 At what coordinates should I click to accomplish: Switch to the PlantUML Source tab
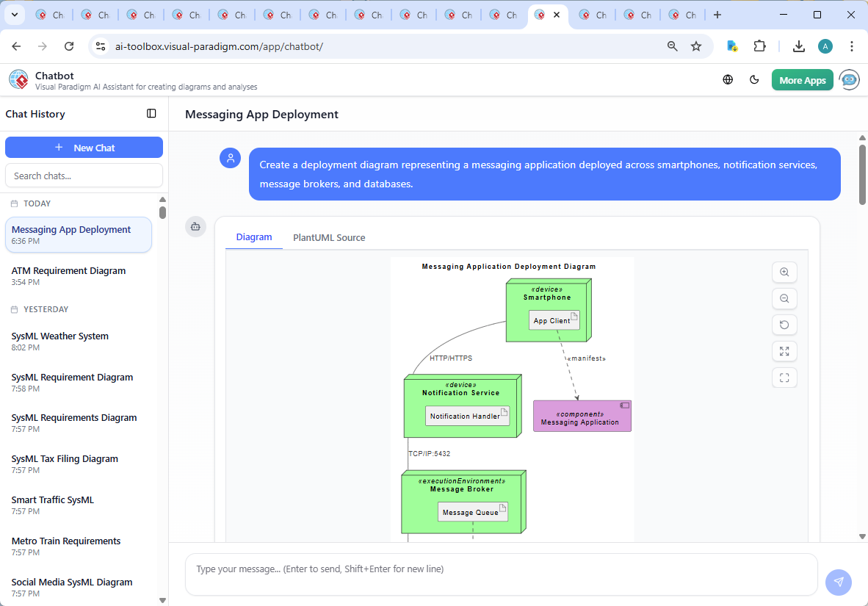[328, 237]
